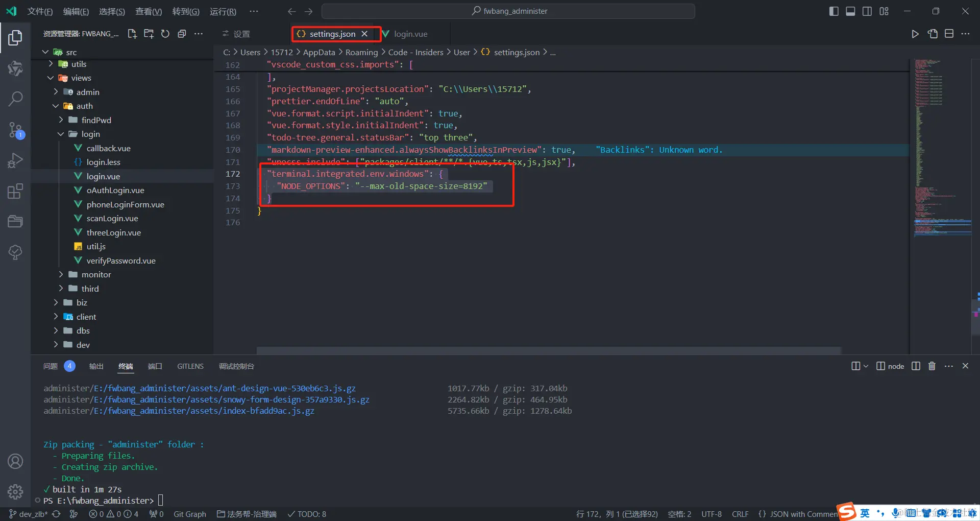Click the editor horizontal scrollbar
This screenshot has width=980, height=521.
pyautogui.click(x=549, y=350)
